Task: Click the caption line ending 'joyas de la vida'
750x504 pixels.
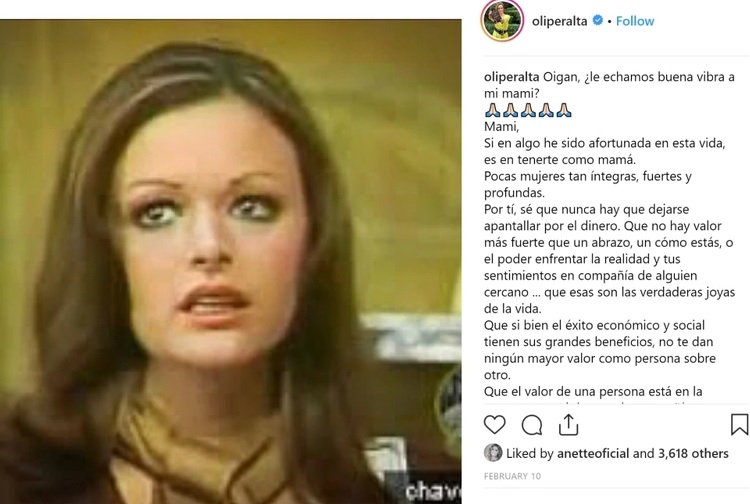Action: tap(609, 300)
